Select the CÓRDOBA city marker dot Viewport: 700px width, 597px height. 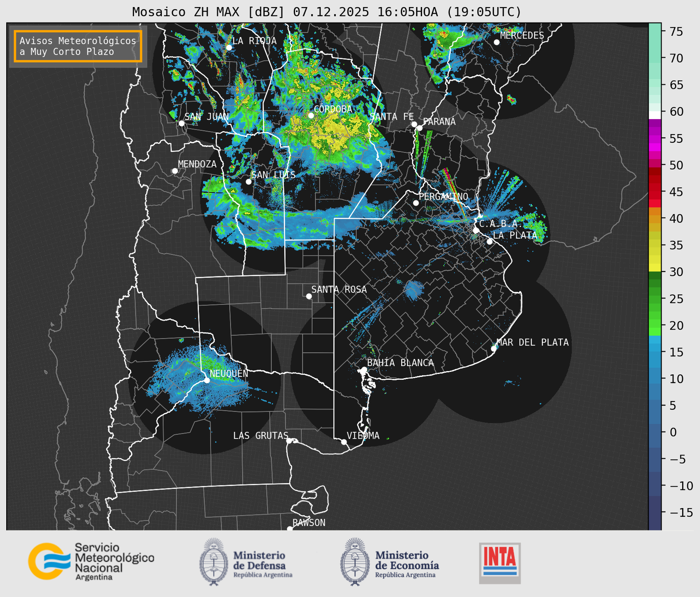(311, 115)
